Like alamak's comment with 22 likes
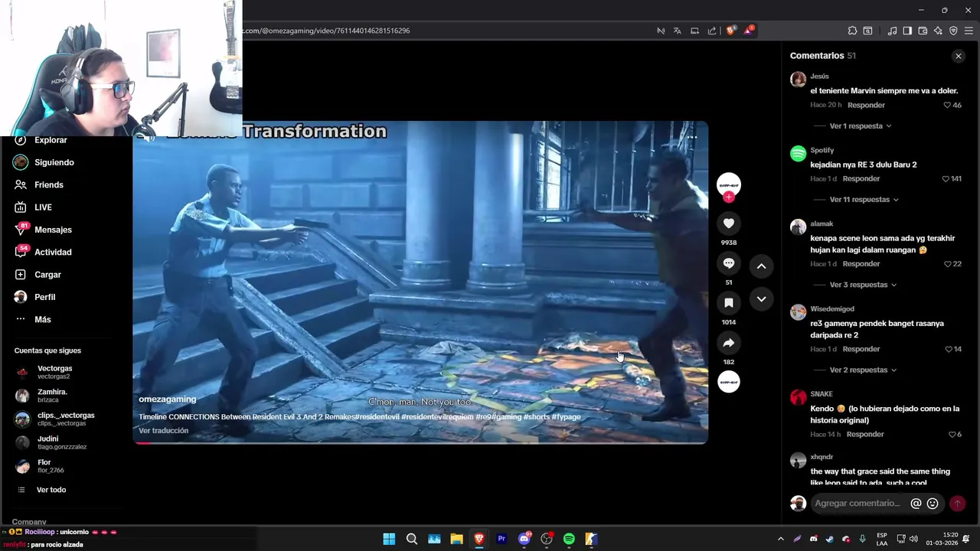980x551 pixels. (x=947, y=264)
